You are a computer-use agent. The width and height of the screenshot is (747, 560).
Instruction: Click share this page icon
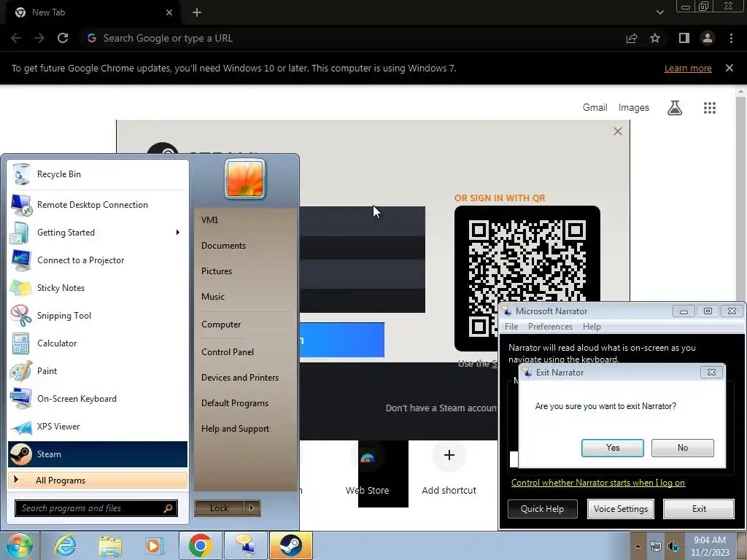[632, 38]
